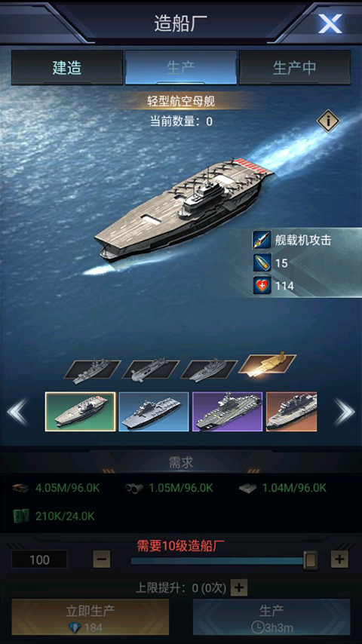
Task: Tap the red heart health icon
Action: pos(262,285)
